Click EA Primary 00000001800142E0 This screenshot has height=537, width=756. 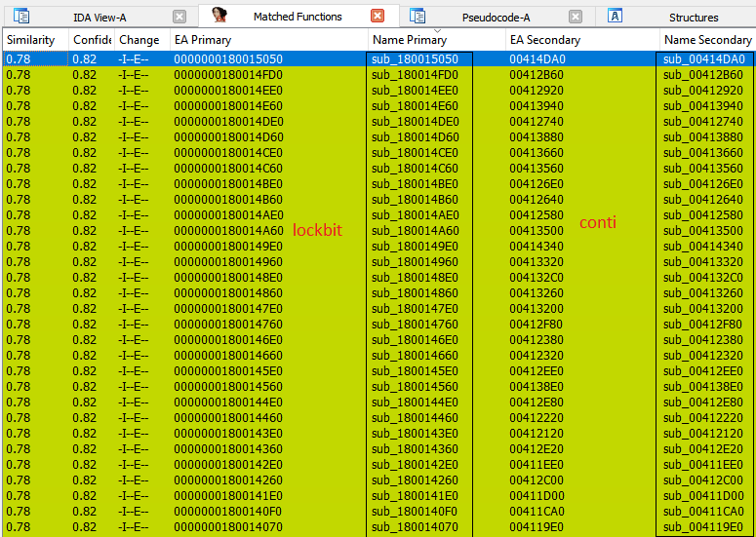pyautogui.click(x=228, y=464)
